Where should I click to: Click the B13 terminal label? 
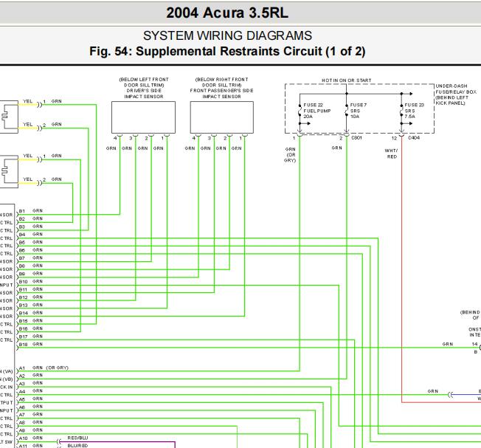tap(23, 306)
